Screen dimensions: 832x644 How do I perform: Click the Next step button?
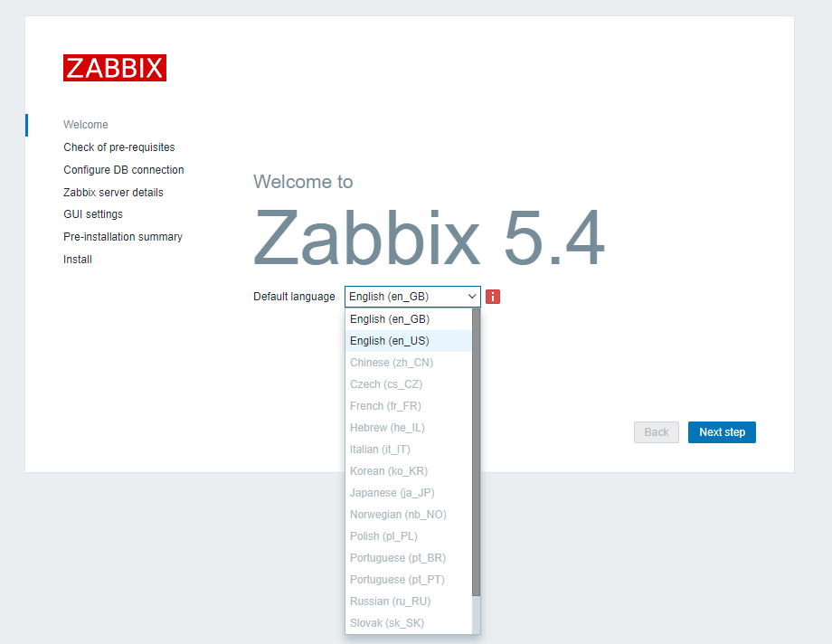pyautogui.click(x=722, y=432)
